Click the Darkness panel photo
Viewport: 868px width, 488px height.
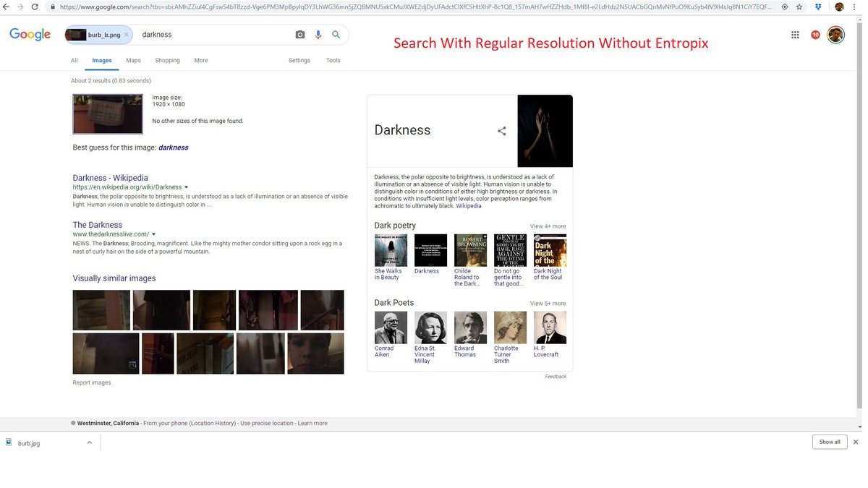coord(545,131)
